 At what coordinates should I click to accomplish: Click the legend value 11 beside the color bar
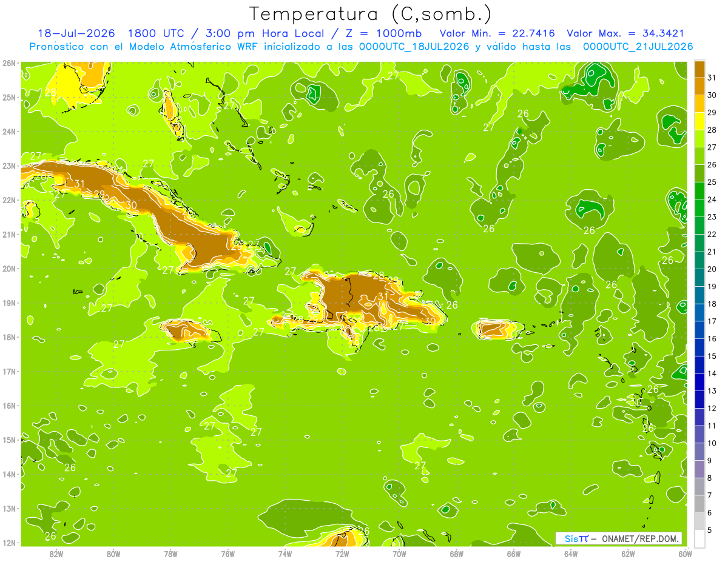click(x=712, y=426)
